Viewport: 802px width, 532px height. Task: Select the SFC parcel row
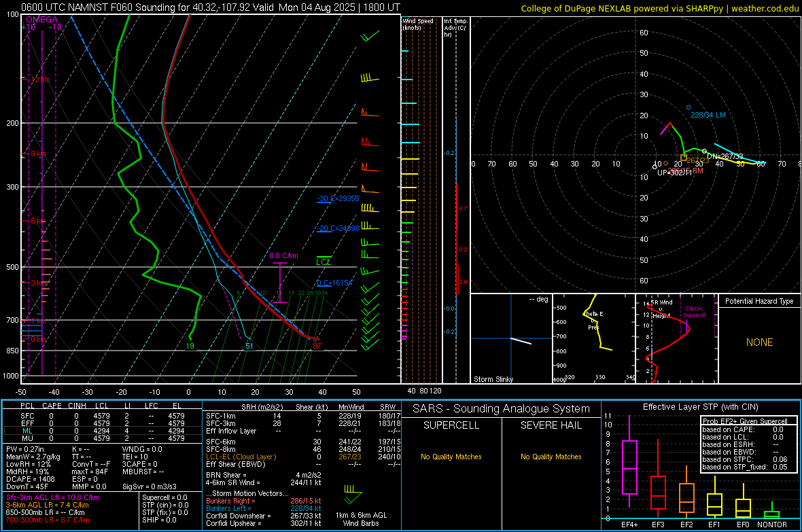[x=103, y=416]
